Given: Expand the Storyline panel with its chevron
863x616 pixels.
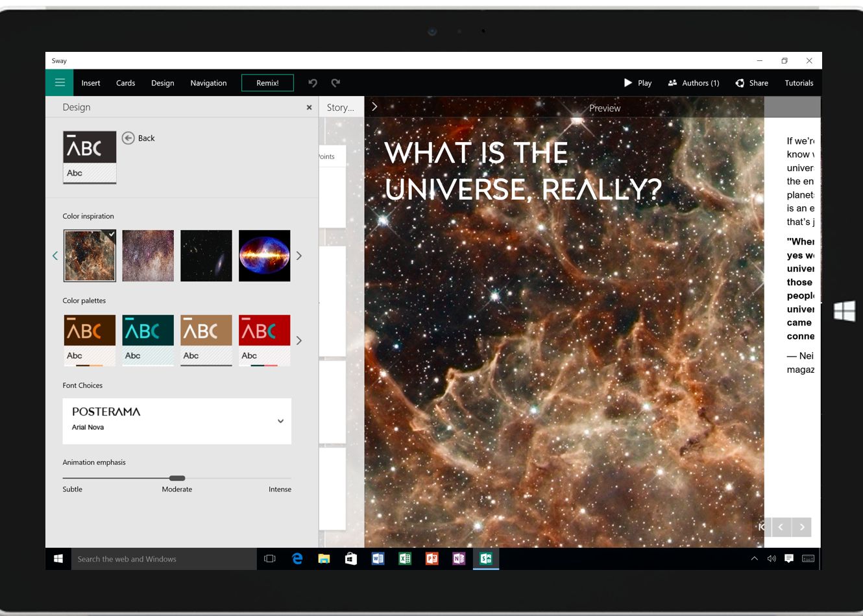Looking at the screenshot, I should point(374,107).
